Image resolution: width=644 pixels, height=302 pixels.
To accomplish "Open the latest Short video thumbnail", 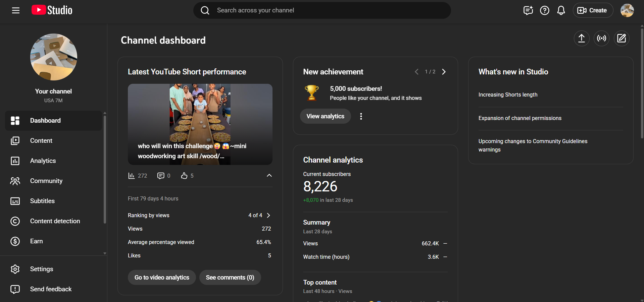I will point(200,124).
